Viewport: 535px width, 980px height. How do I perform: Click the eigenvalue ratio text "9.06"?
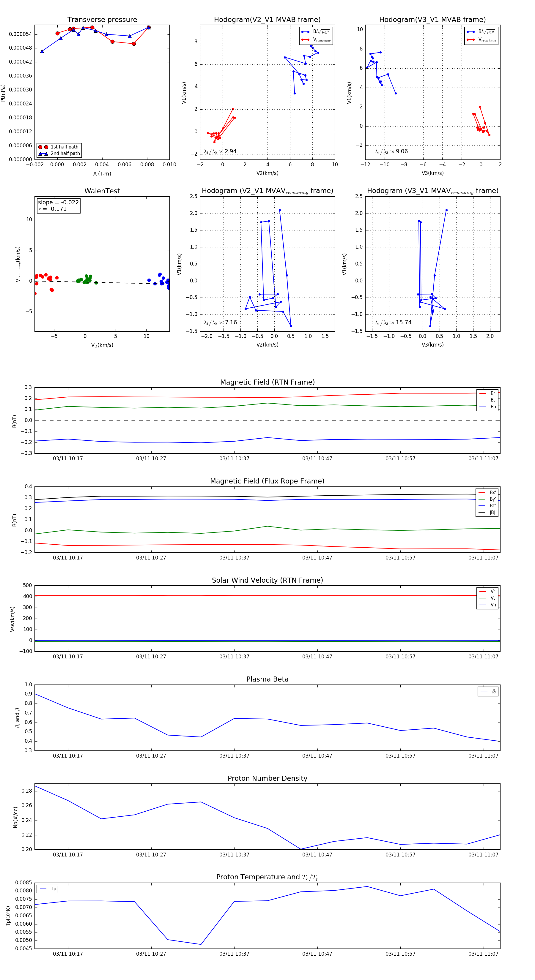pos(402,151)
